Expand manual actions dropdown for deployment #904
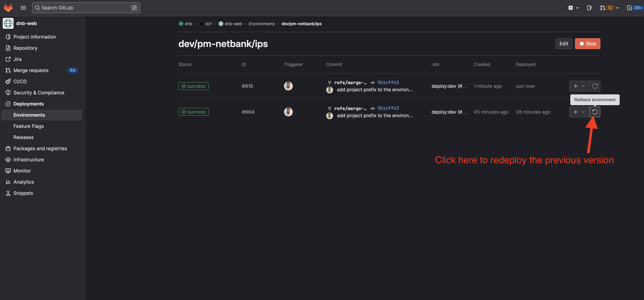Screen dimensions: 644x300 tap(579, 112)
